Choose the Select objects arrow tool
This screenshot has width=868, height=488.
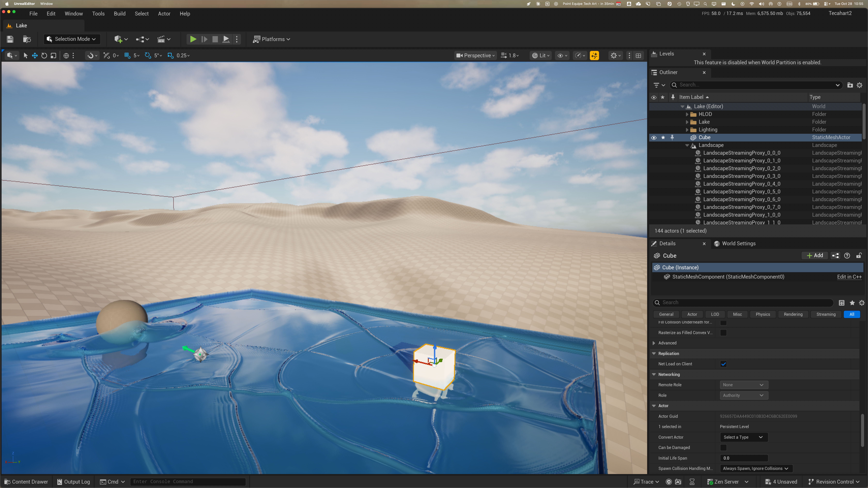25,56
